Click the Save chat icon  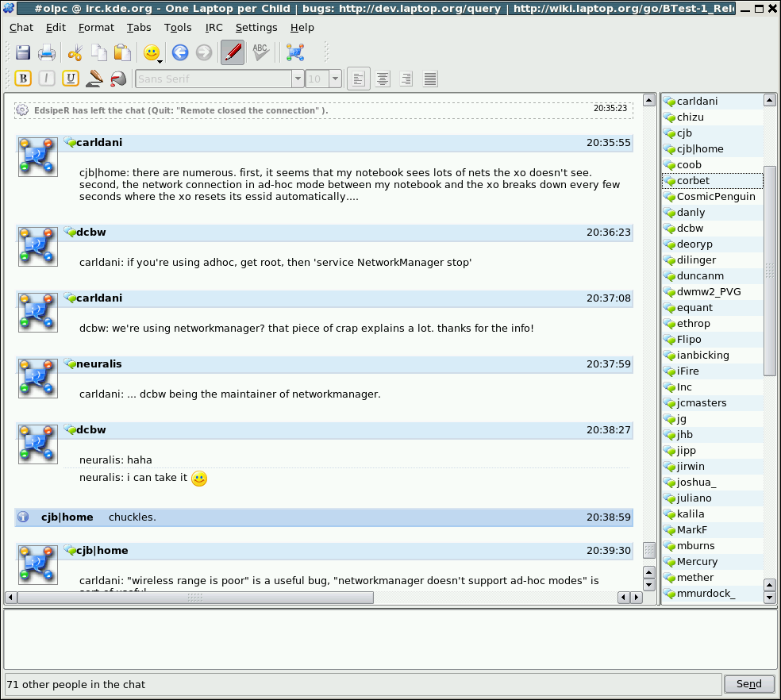(23, 53)
